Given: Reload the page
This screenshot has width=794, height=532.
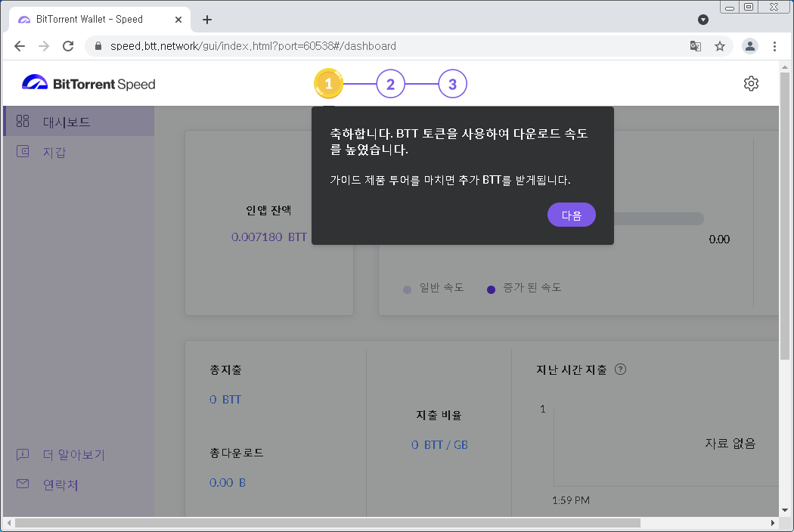Looking at the screenshot, I should tap(68, 46).
